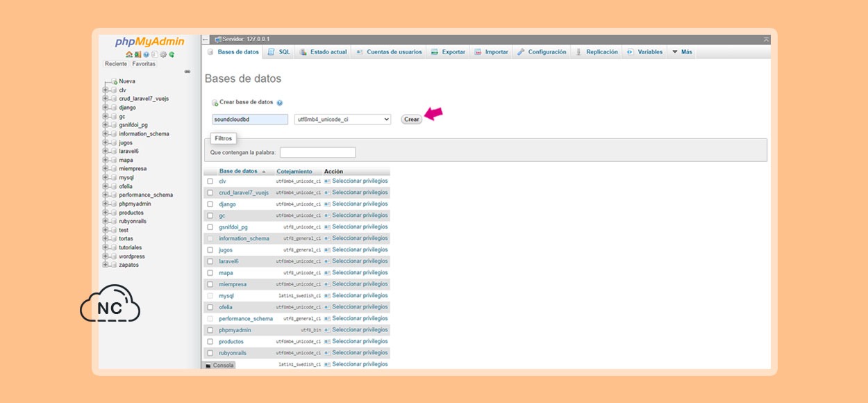Screen dimensions: 868x403
Task: Click privileges icon in the jugos row
Action: 327,250
